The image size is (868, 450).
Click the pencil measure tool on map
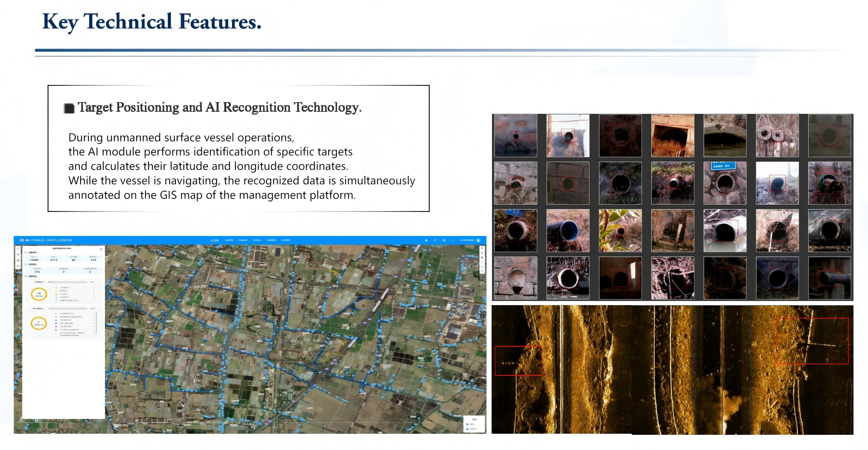482,253
